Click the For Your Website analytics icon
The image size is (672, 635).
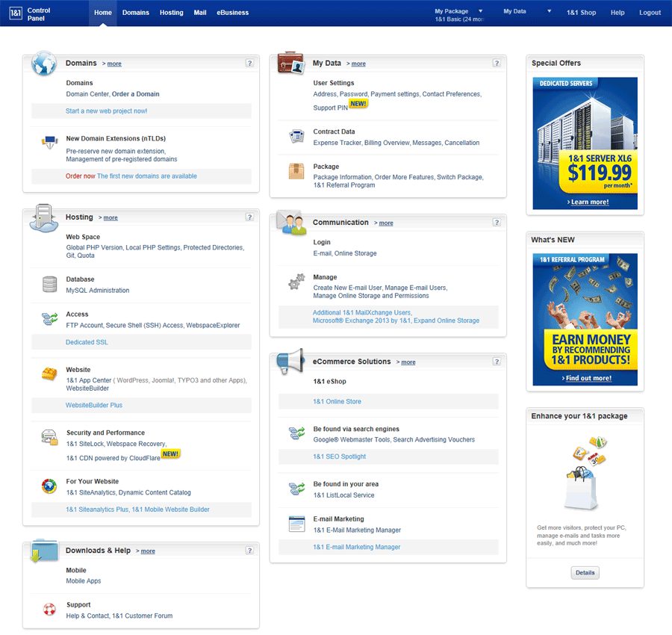click(49, 486)
